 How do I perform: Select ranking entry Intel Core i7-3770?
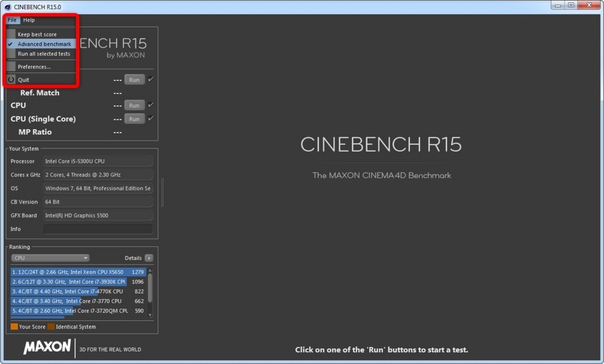coord(78,301)
